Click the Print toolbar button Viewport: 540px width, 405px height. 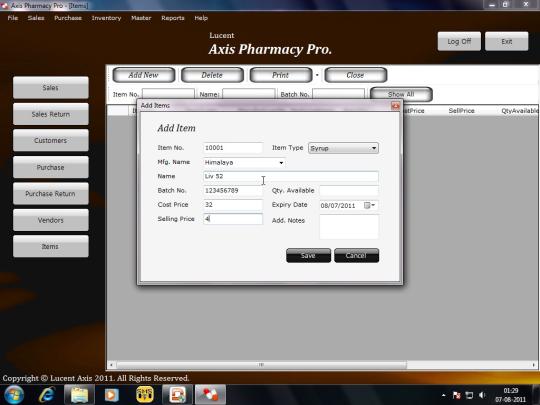281,75
